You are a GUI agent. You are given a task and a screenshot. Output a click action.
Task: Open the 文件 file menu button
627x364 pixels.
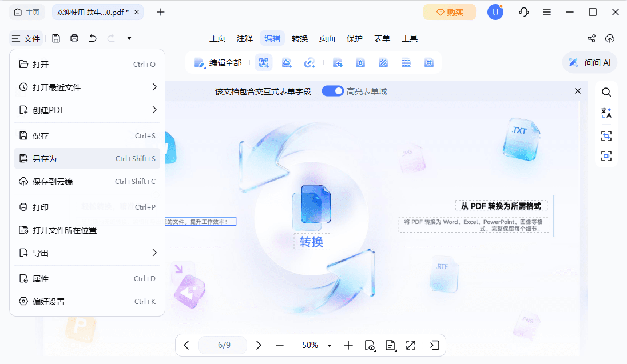coord(26,38)
